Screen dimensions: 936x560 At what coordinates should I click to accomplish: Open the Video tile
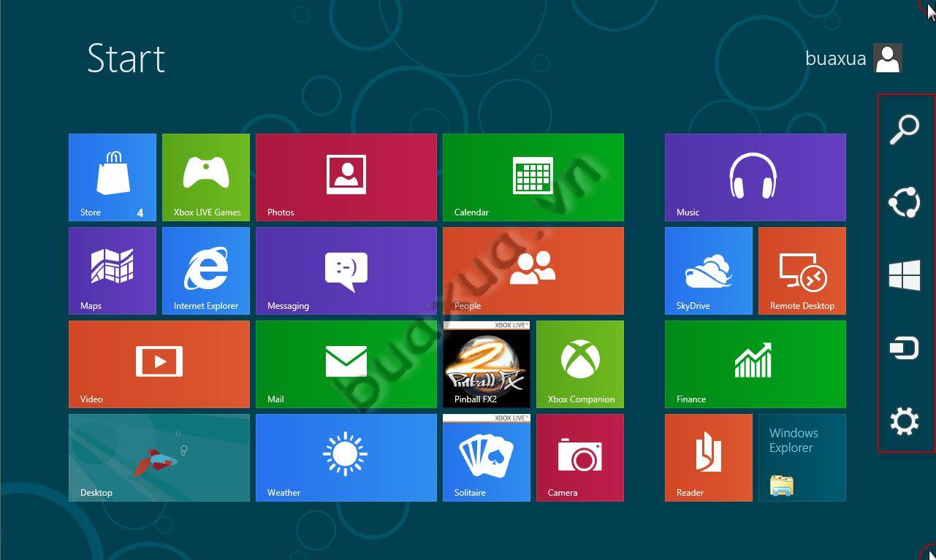[x=159, y=364]
